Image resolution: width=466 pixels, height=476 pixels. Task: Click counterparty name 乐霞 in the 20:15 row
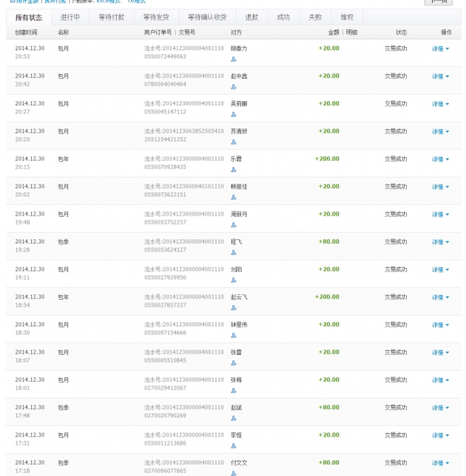[x=236, y=159]
